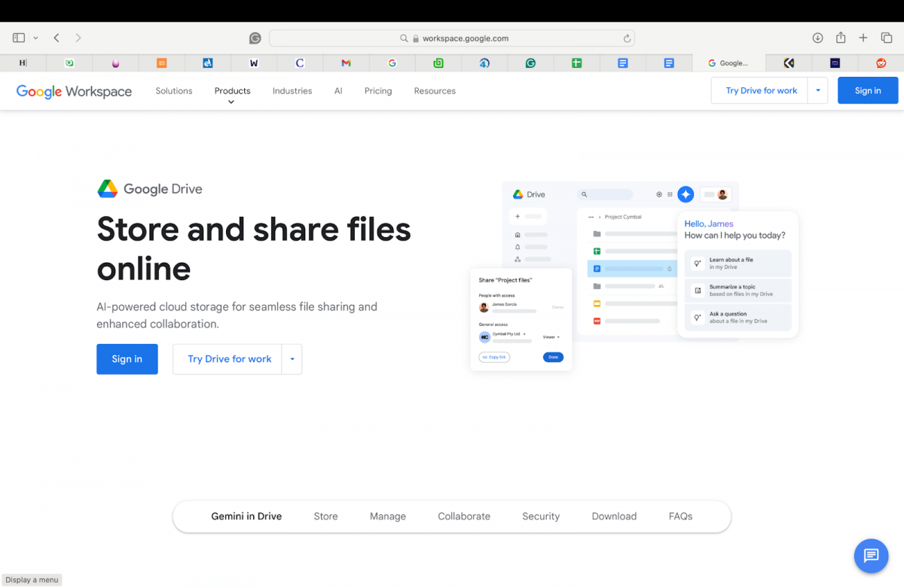Go forward with the browser forward arrow
The height and width of the screenshot is (588, 904).
click(78, 38)
